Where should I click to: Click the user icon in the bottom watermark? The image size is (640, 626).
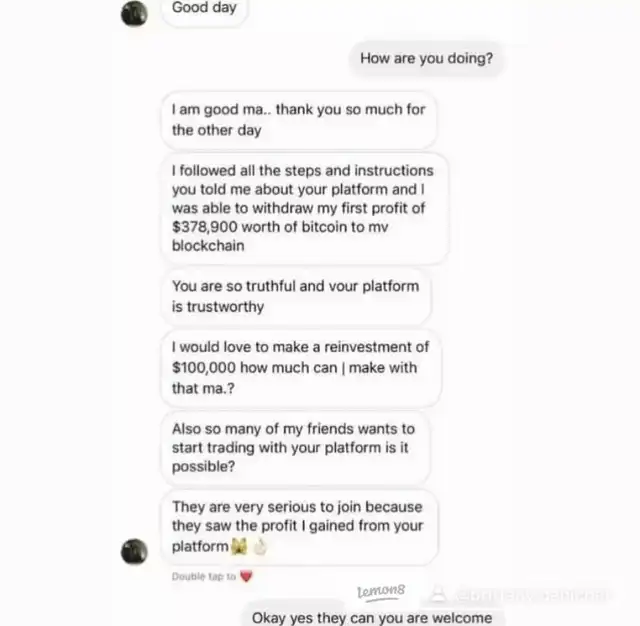438,593
